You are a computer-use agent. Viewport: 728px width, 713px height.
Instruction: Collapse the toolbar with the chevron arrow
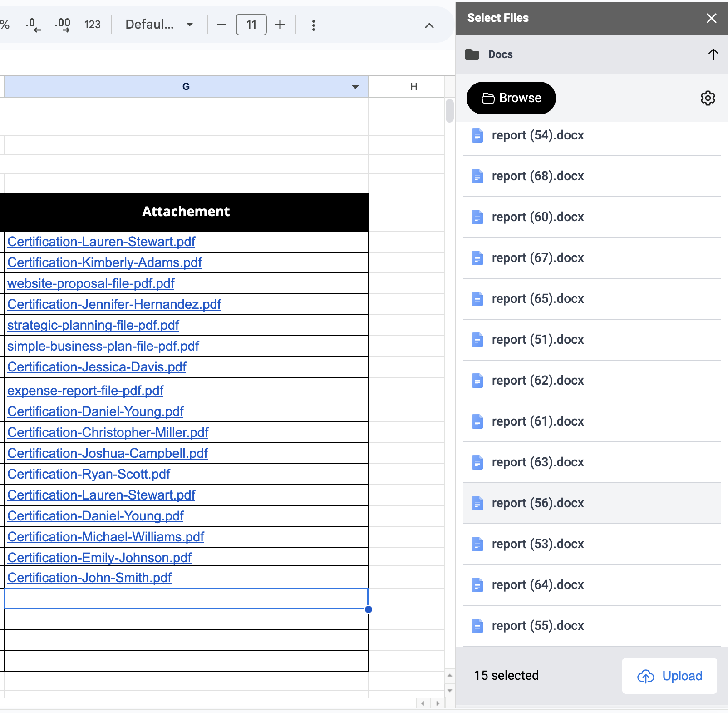click(429, 25)
